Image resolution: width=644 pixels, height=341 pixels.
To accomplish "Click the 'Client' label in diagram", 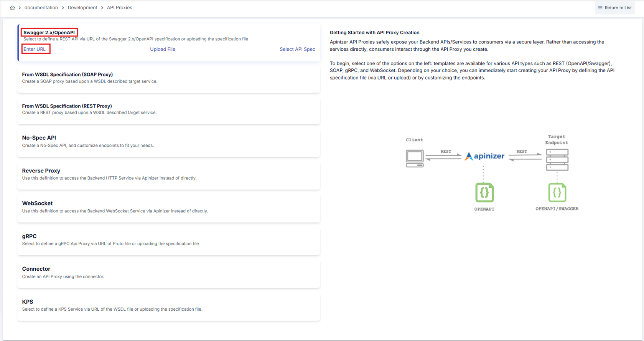I will pos(415,140).
